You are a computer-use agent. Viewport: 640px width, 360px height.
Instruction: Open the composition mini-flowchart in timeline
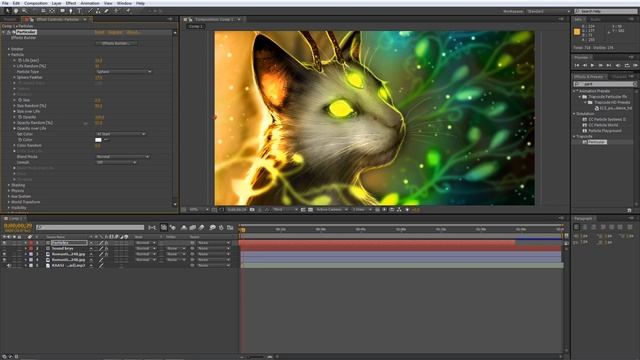click(152, 227)
